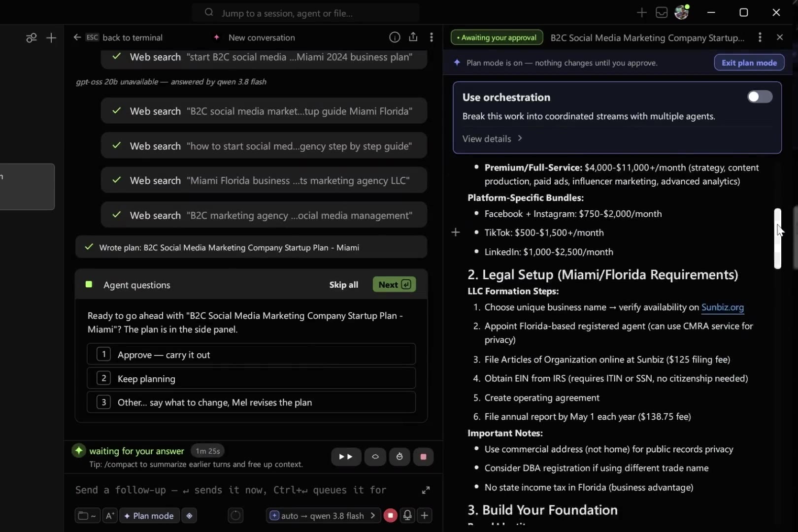This screenshot has height=532, width=798.
Task: Open the plan panel three-dot menu
Action: pyautogui.click(x=760, y=37)
